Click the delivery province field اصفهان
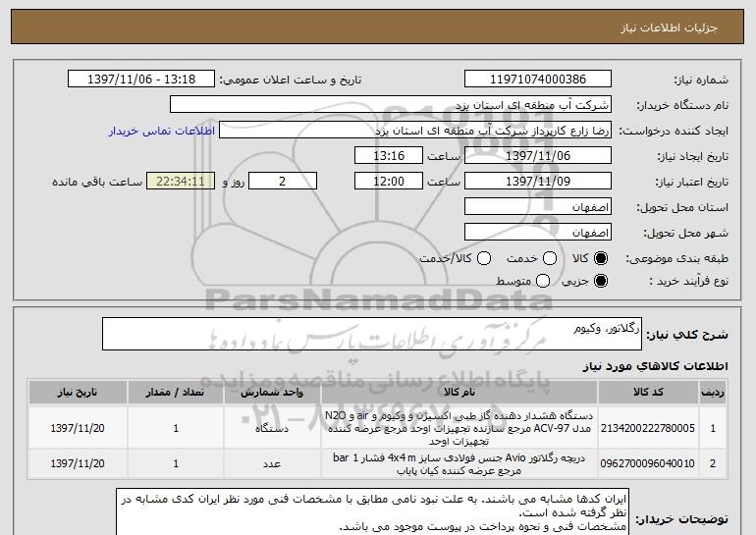This screenshot has width=756, height=535. (538, 207)
